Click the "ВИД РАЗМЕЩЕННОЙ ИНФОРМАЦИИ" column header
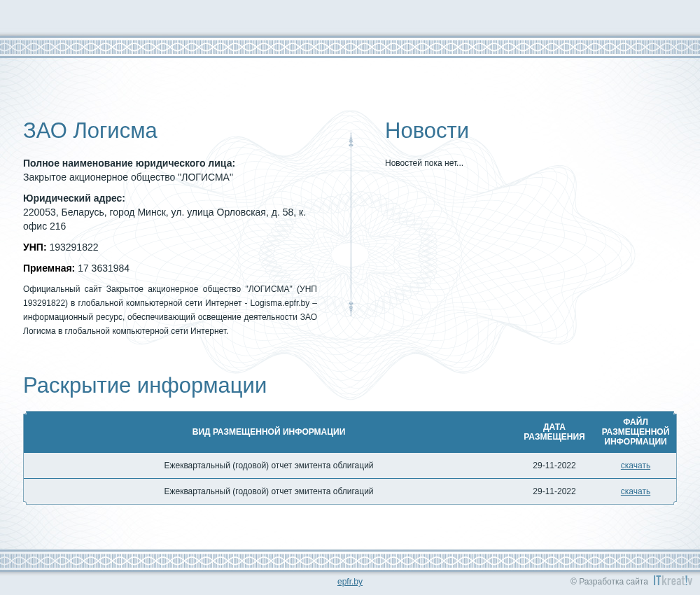 click(x=269, y=432)
